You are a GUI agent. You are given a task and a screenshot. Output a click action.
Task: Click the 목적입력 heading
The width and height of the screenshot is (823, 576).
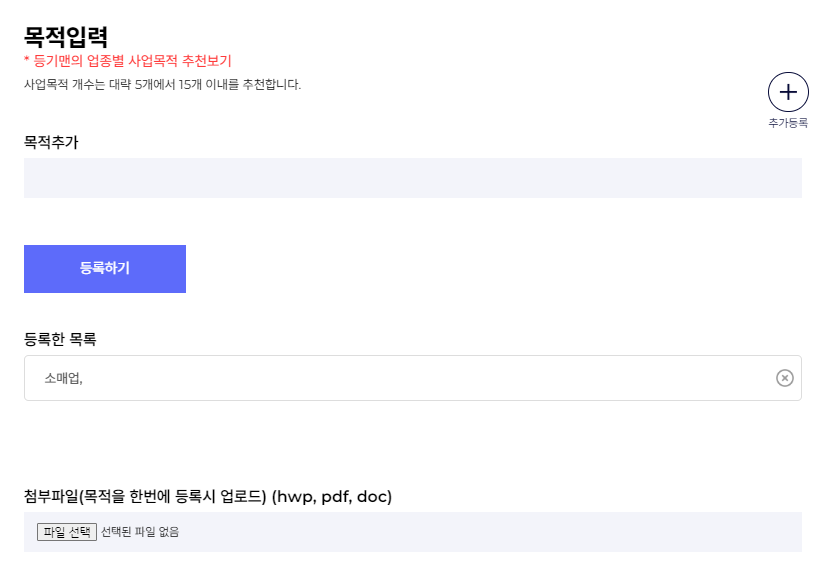click(66, 37)
